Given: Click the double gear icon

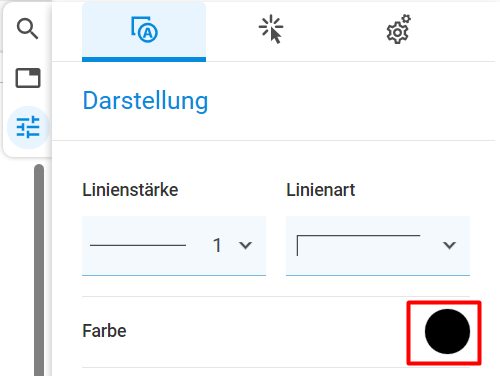Looking at the screenshot, I should click(399, 29).
